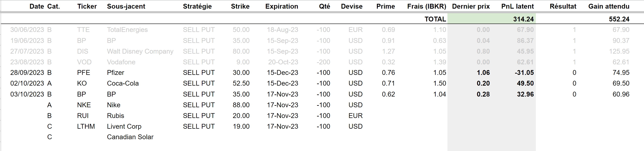Image resolution: width=644 pixels, height=151 pixels.
Task: Select the KO ticker cell
Action: click(x=82, y=83)
